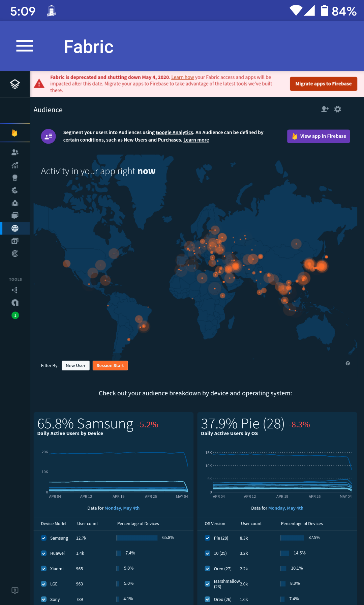Open the settings gear icon

point(338,109)
